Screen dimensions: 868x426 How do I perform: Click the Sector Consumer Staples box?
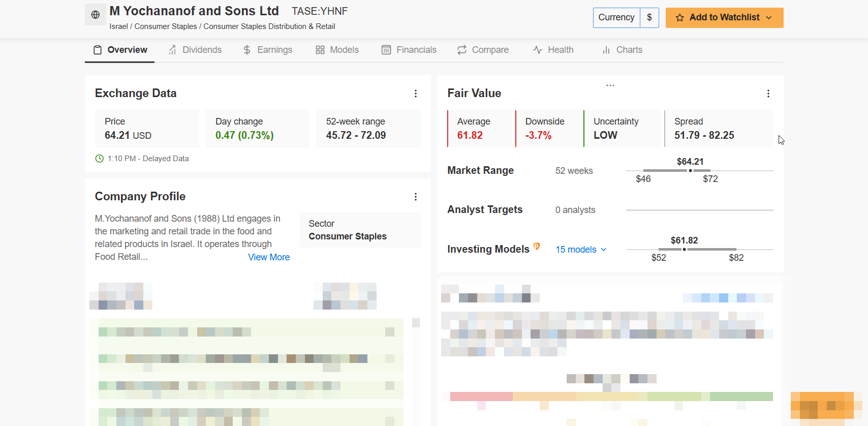tap(360, 230)
